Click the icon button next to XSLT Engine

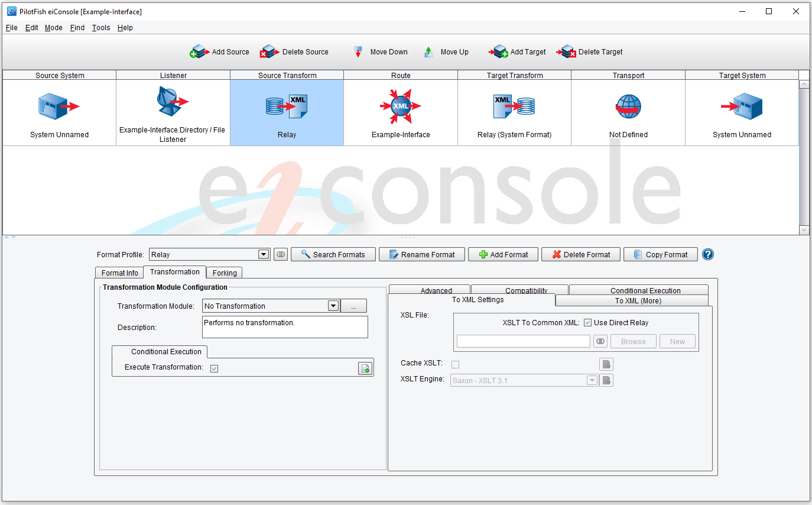[x=606, y=380]
